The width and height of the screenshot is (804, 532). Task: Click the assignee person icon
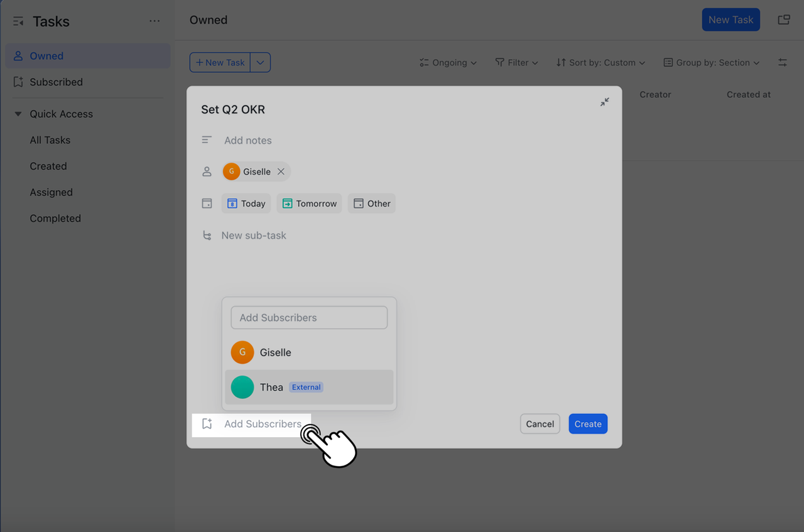pos(207,171)
